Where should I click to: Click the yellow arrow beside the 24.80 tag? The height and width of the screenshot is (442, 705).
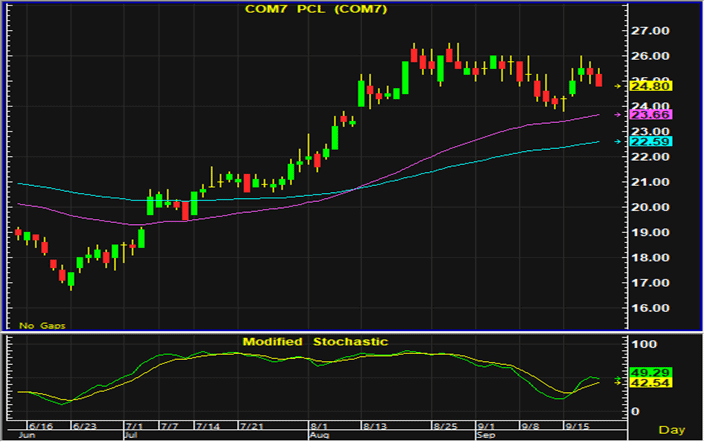pos(617,86)
